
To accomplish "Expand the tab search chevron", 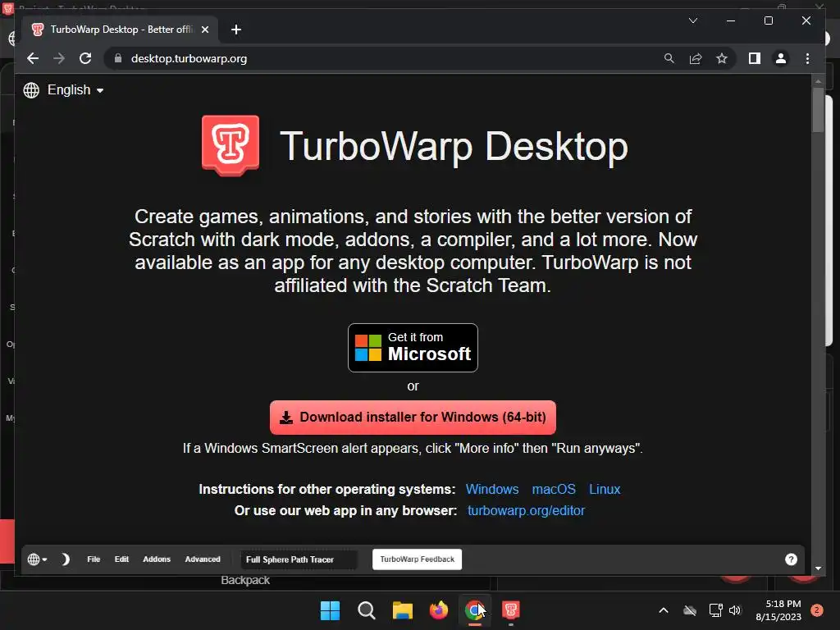I will (692, 21).
